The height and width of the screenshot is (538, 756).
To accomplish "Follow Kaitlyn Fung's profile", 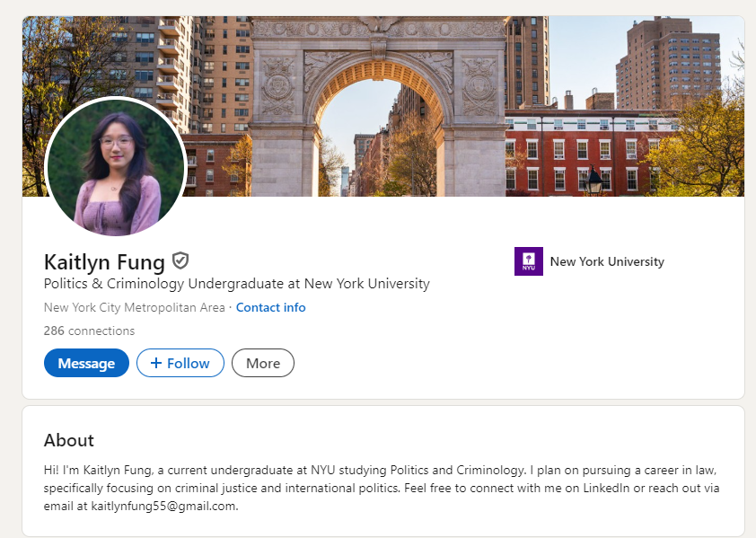I will point(180,363).
